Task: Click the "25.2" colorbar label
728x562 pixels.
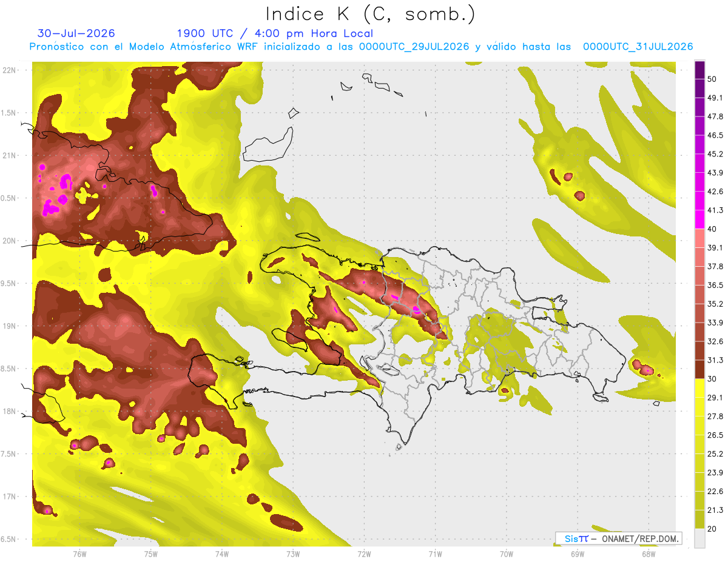Action: 716,453
